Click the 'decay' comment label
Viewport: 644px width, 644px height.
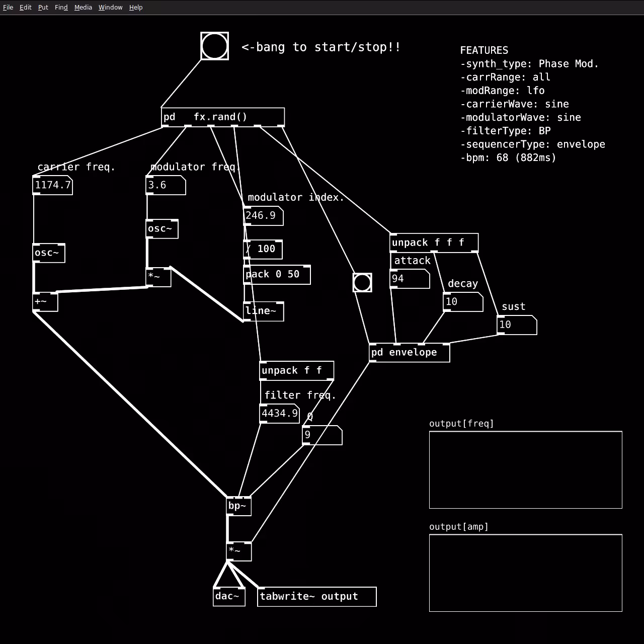(463, 284)
